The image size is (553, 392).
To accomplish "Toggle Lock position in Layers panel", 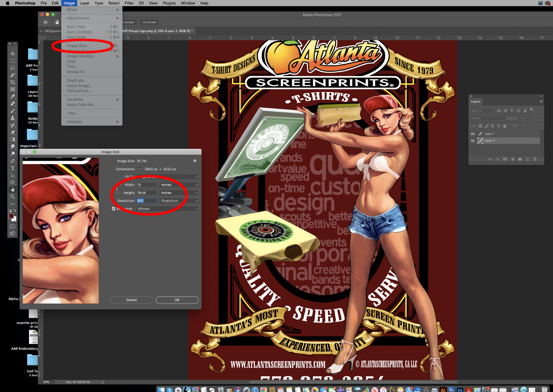I will pyautogui.click(x=493, y=126).
